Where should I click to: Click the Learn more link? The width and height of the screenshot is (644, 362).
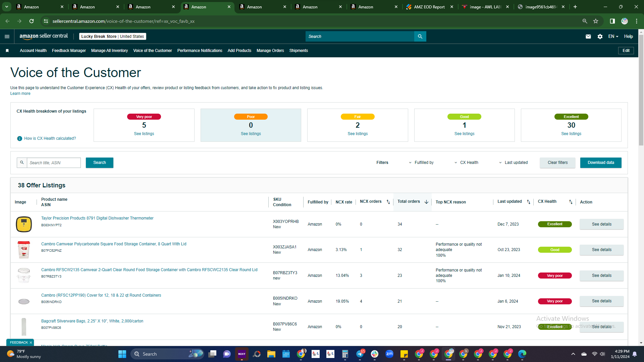20,94
